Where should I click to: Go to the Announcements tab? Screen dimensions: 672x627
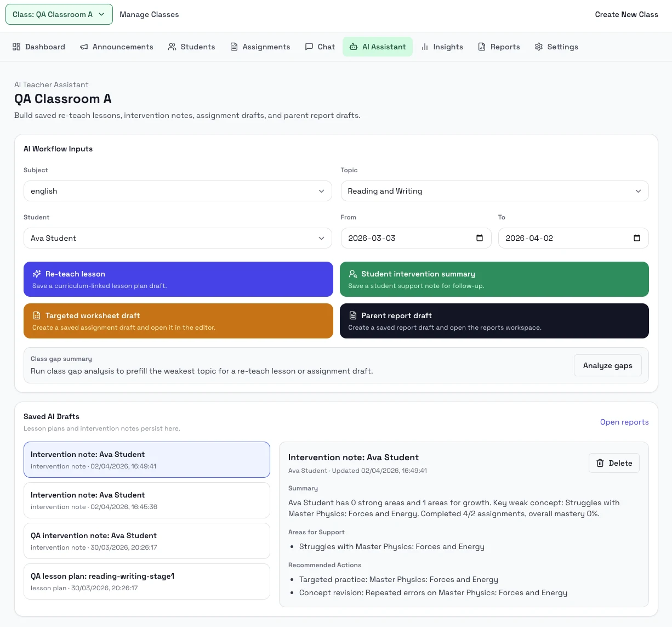coord(116,47)
